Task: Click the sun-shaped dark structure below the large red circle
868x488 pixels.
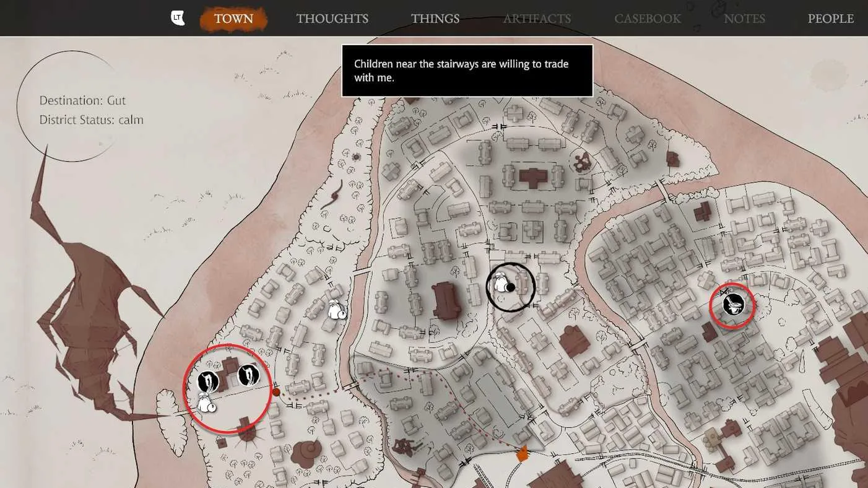Action: [246, 430]
